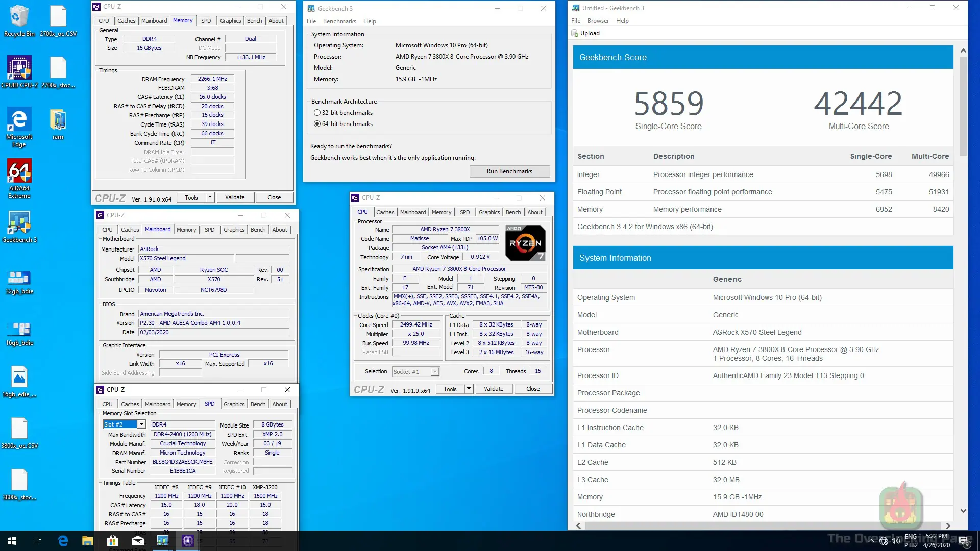Viewport: 980px width, 551px height.
Task: Select the 2700x_oc.CSV file on the desktop
Action: point(58,20)
